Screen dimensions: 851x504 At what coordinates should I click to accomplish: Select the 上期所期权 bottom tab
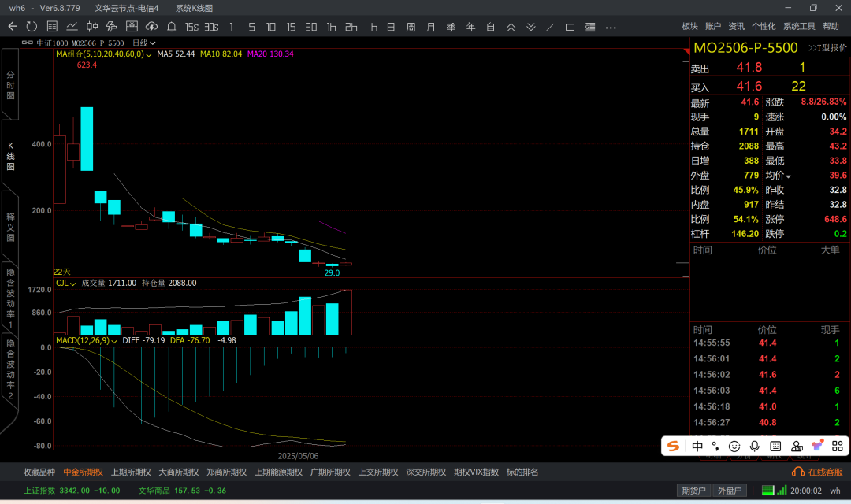[131, 472]
